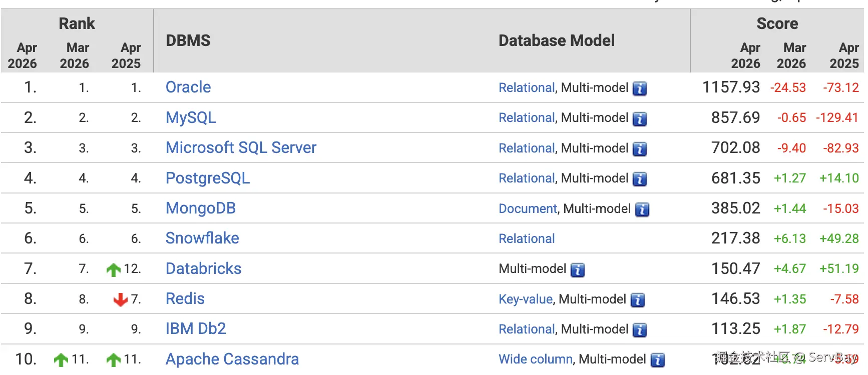868x375 pixels.
Task: Select Databricks' score "150.47"
Action: (735, 268)
